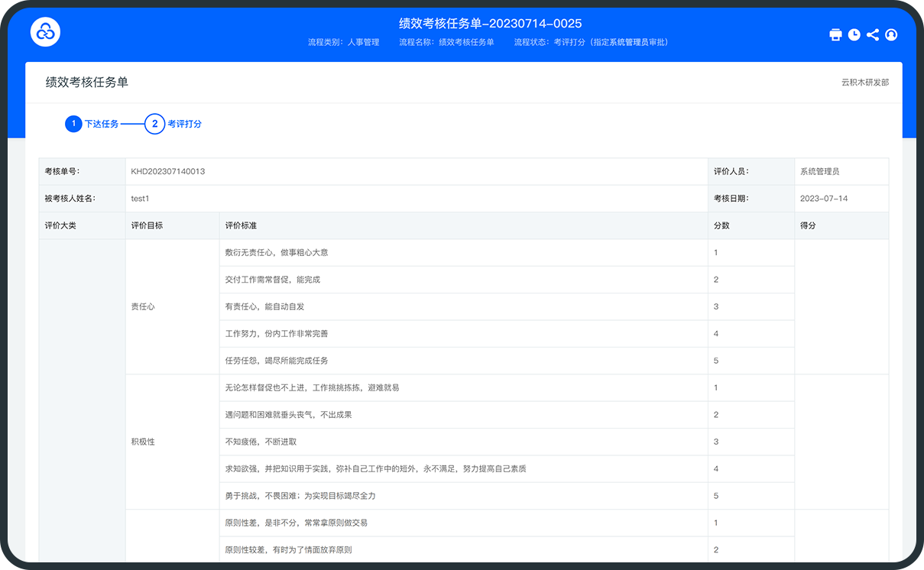Click the 得分 cell for 责任心
The height and width of the screenshot is (570, 924).
(841, 306)
